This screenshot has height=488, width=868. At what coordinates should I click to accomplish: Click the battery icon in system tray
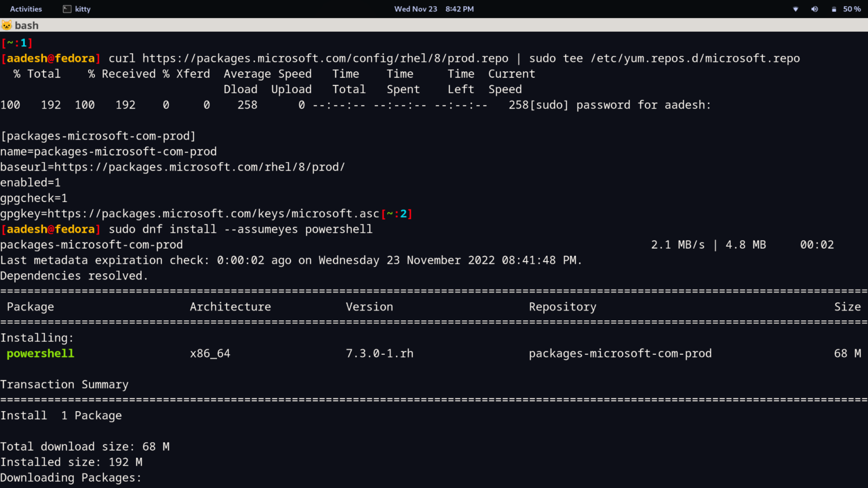(x=834, y=9)
